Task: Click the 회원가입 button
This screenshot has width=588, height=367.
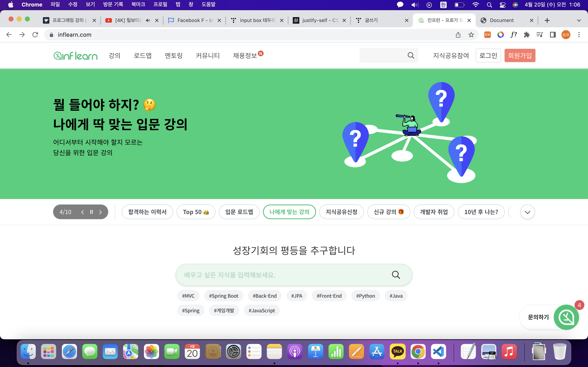Action: [520, 56]
